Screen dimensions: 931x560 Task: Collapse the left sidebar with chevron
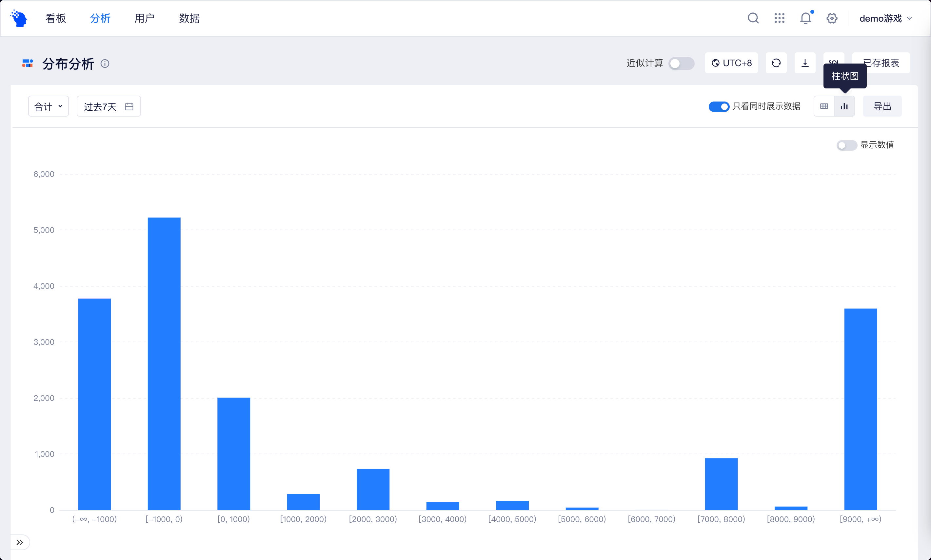[x=20, y=542]
